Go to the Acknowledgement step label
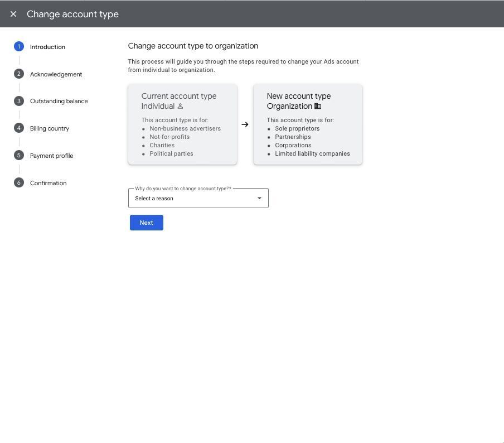This screenshot has width=504, height=443. [x=56, y=74]
